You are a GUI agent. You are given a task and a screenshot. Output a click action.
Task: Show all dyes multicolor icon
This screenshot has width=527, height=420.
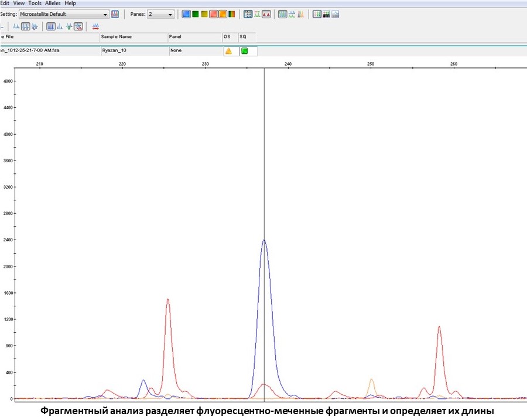tap(231, 14)
